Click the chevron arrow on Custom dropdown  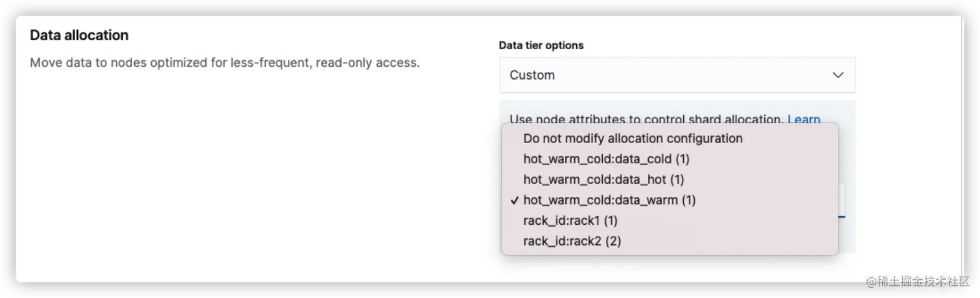point(837,75)
